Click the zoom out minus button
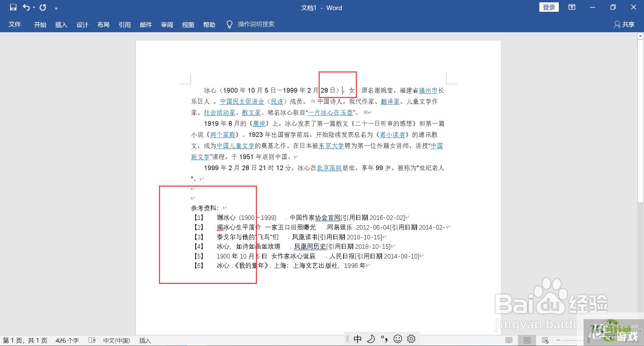The height and width of the screenshot is (346, 644). 558,340
